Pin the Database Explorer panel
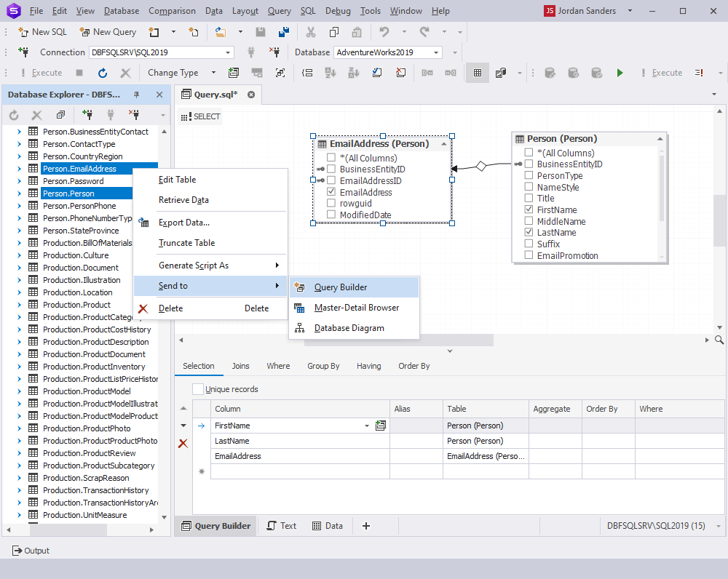Viewport: 728px width, 579px height. (x=136, y=95)
